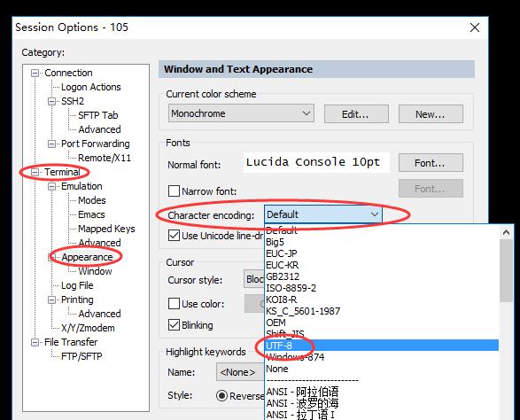Select X/Y/Zmodem category
This screenshot has height=420, width=520.
click(x=88, y=328)
